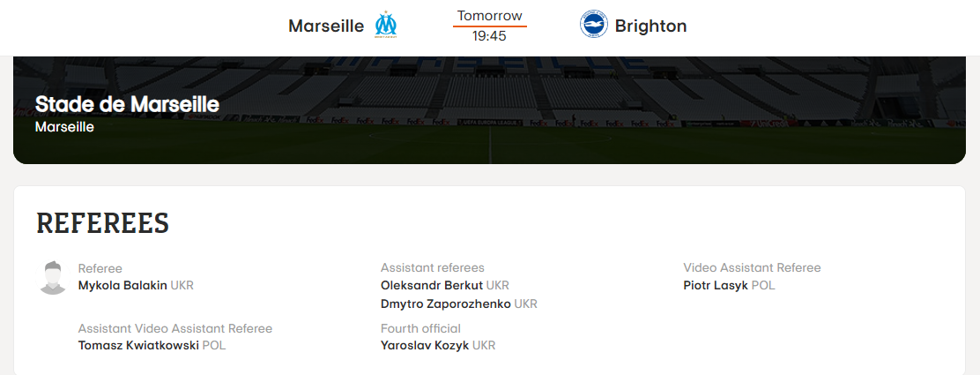Image resolution: width=980 pixels, height=375 pixels.
Task: Click the referee avatar silhouette icon
Action: click(53, 277)
